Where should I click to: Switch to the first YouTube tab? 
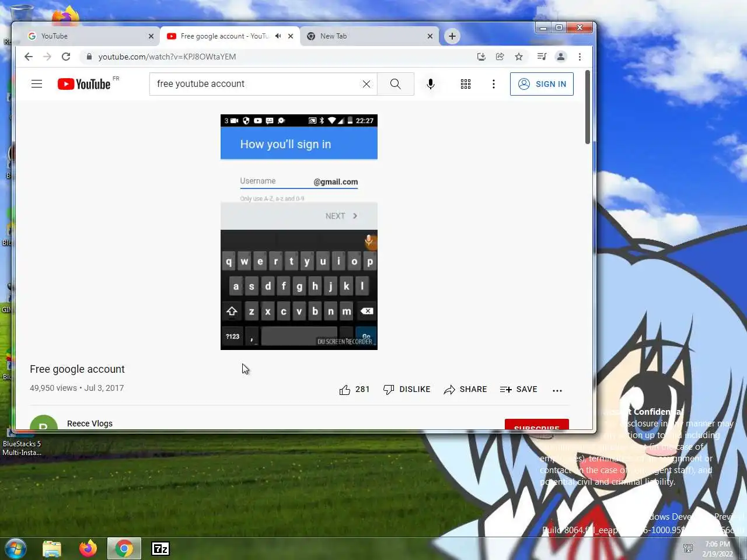tap(90, 36)
